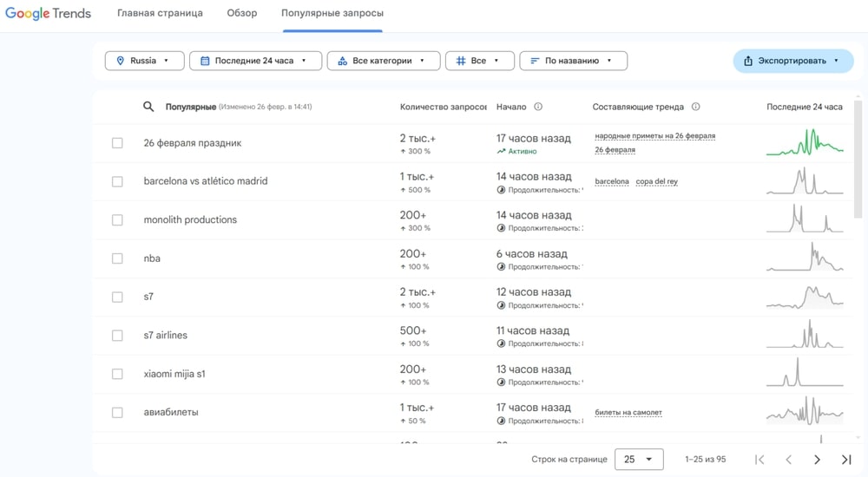
Task: Open the monolith productions query
Action: (190, 219)
